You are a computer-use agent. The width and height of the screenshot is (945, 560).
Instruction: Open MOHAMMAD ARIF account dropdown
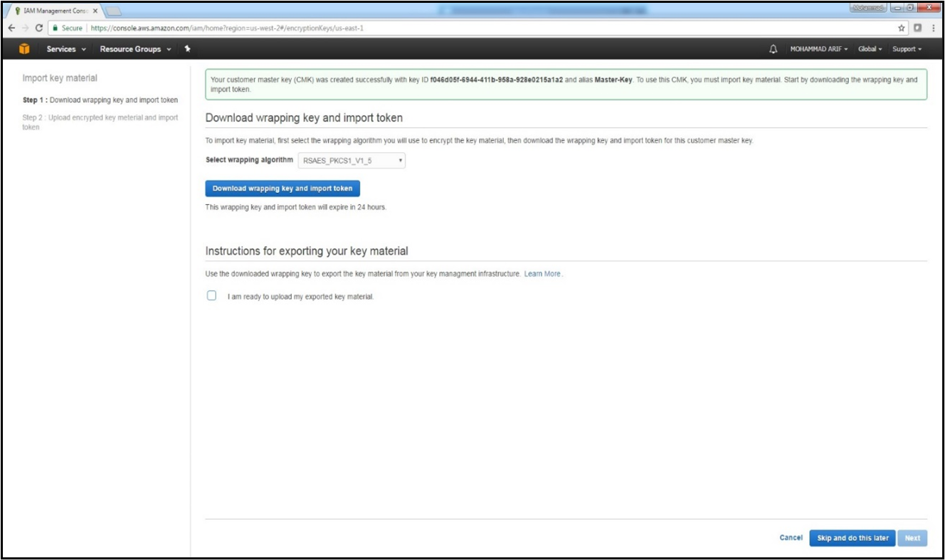click(819, 49)
